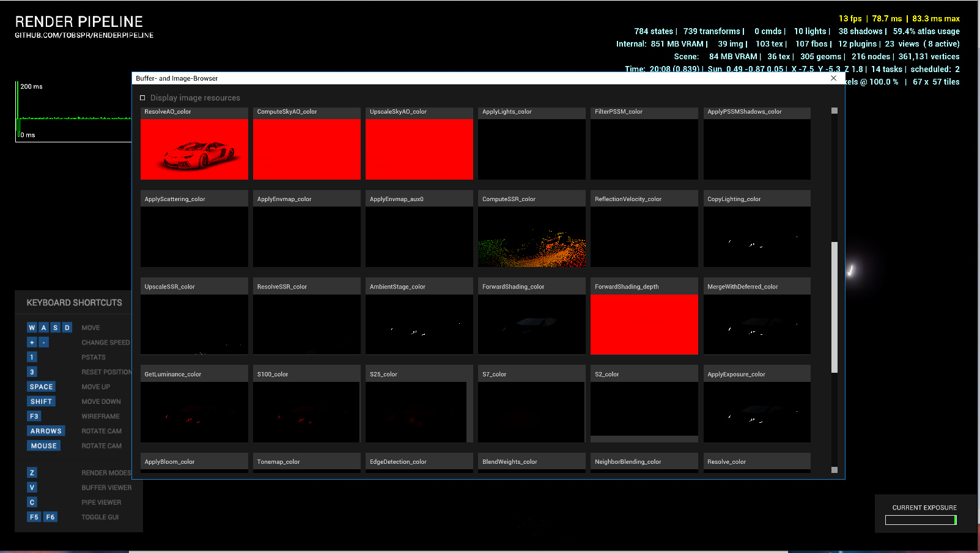Enable Display image resources checkbox

142,98
